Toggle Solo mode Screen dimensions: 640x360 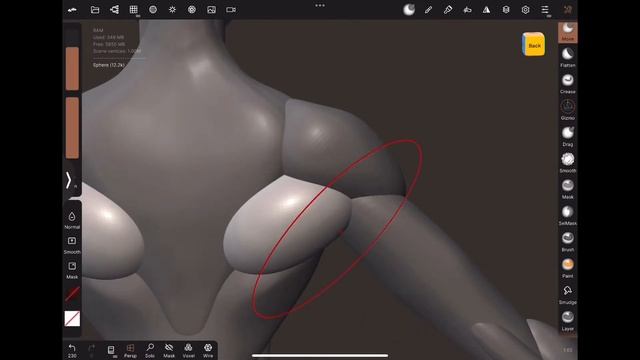(150, 351)
